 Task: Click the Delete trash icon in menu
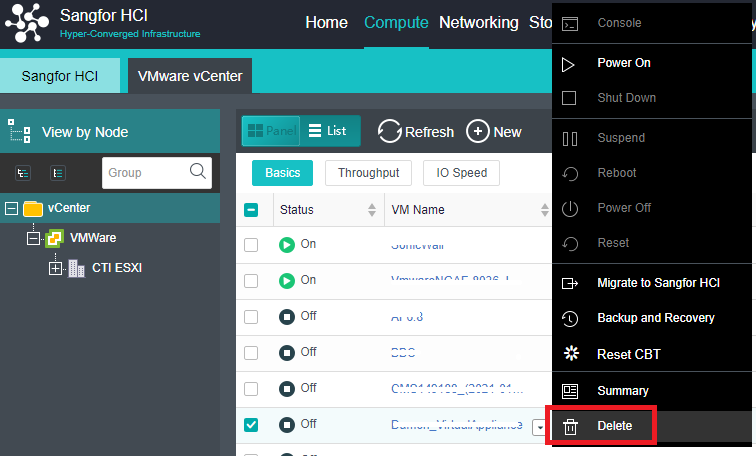click(x=570, y=427)
